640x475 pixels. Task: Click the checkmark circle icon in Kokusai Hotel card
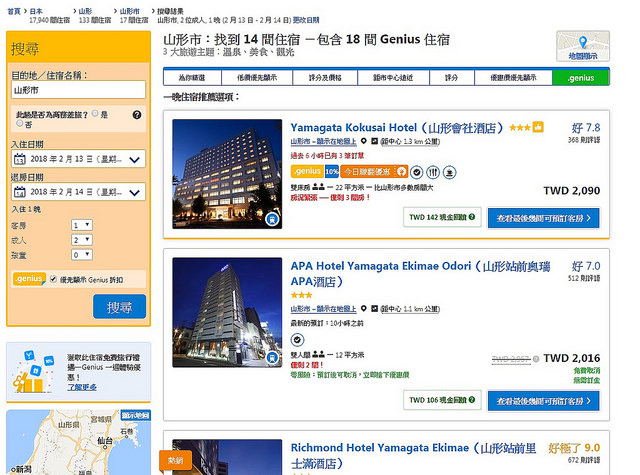pyautogui.click(x=416, y=172)
